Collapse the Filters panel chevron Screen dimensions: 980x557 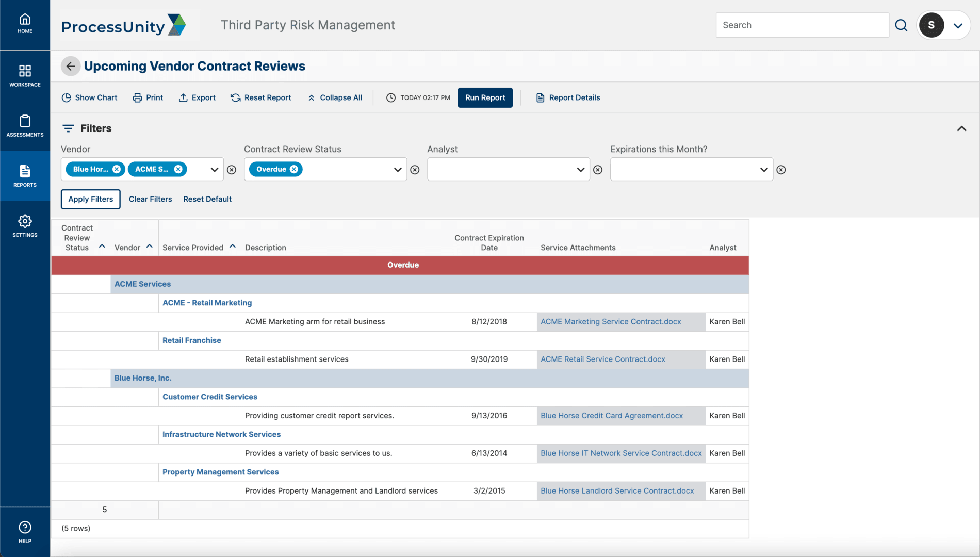click(961, 128)
